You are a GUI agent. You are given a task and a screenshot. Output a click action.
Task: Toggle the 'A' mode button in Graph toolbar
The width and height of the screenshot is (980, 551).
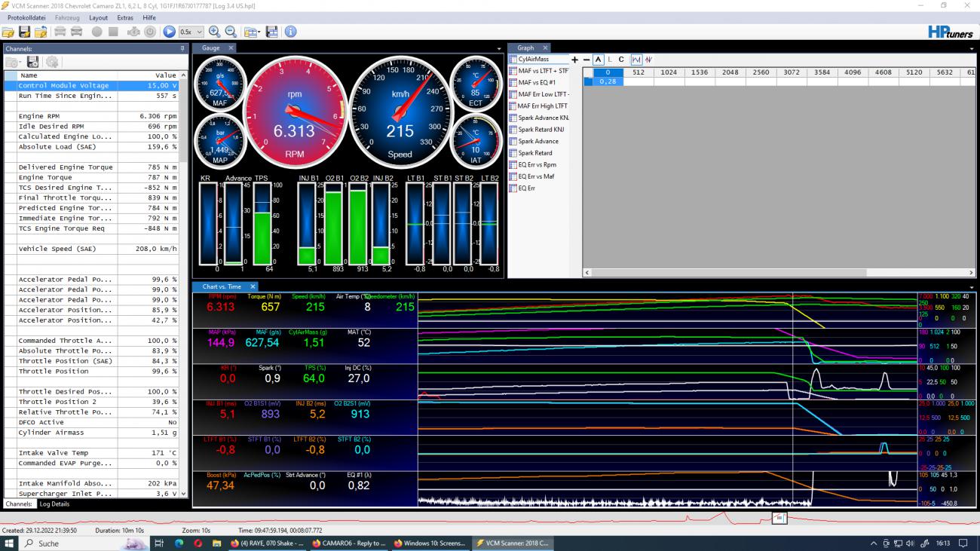click(598, 60)
